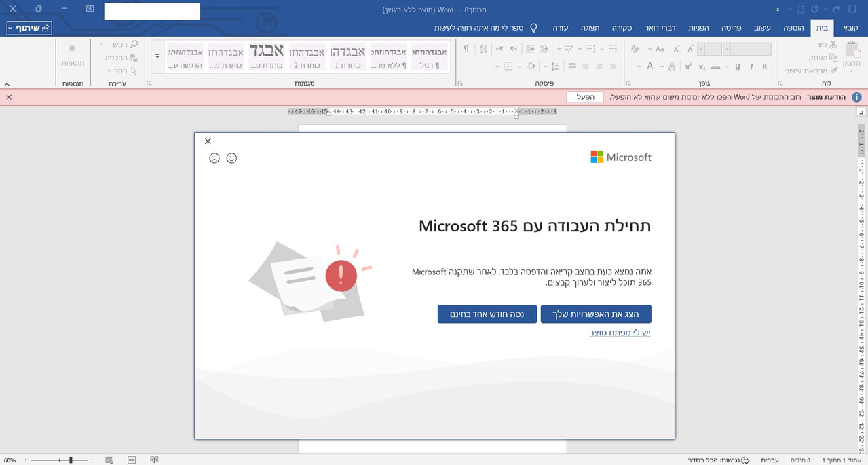Click the sad face feedback icon
This screenshot has width=868, height=465.
(214, 158)
